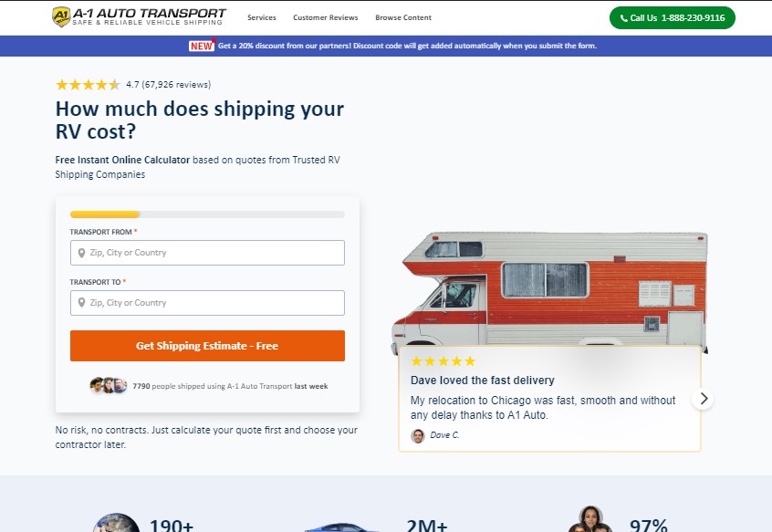Advance to the next testimonial with the arrow

click(x=703, y=399)
